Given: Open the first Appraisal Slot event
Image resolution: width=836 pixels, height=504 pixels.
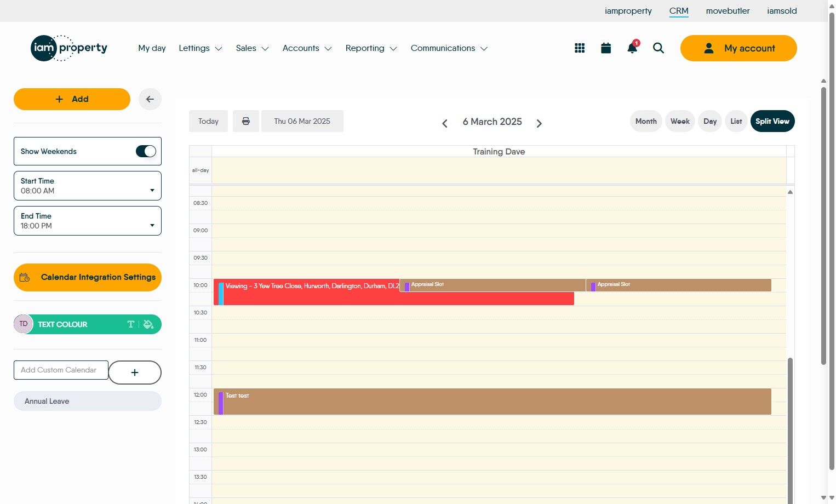Looking at the screenshot, I should [493, 285].
